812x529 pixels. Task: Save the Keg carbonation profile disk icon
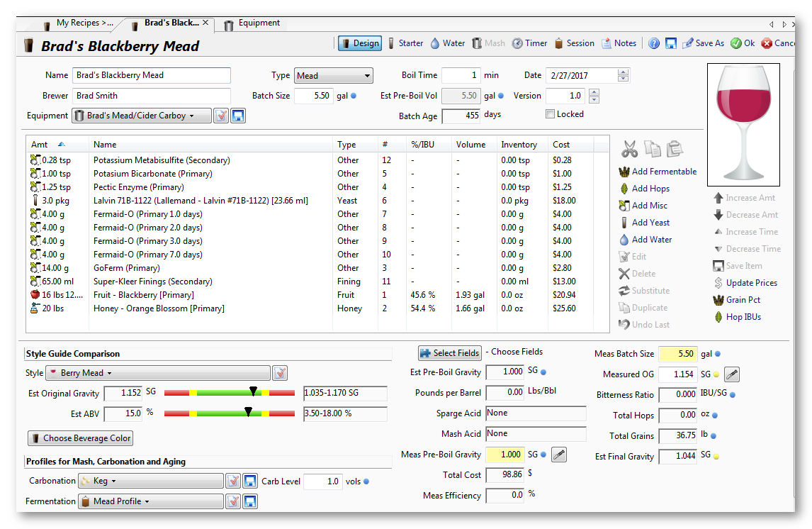250,481
